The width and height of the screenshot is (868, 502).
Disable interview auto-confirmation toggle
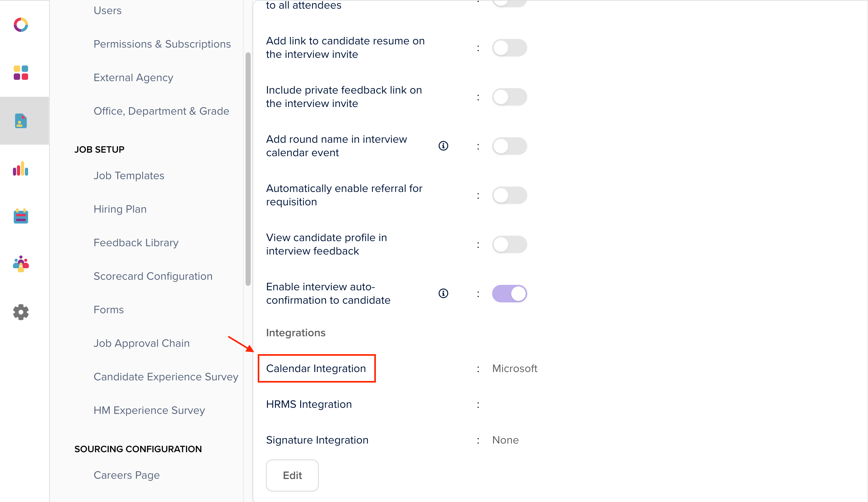tap(509, 293)
